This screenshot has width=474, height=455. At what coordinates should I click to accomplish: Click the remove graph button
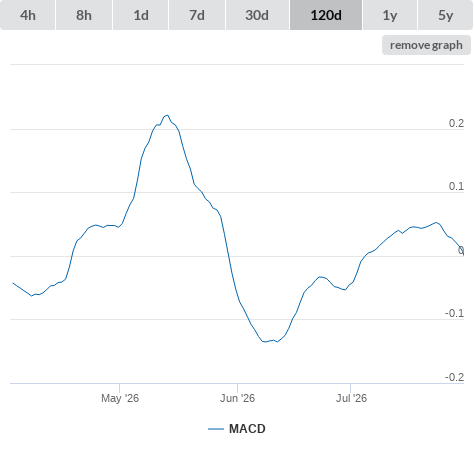(426, 45)
